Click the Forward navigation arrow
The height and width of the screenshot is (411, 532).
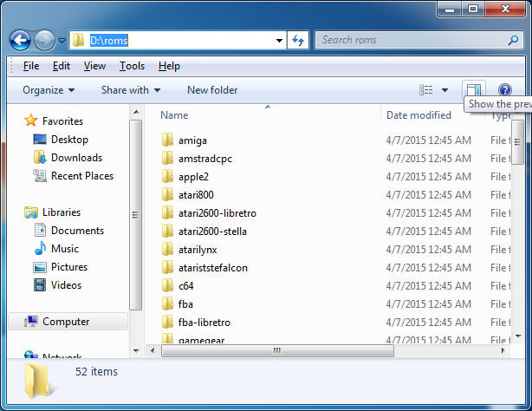44,40
